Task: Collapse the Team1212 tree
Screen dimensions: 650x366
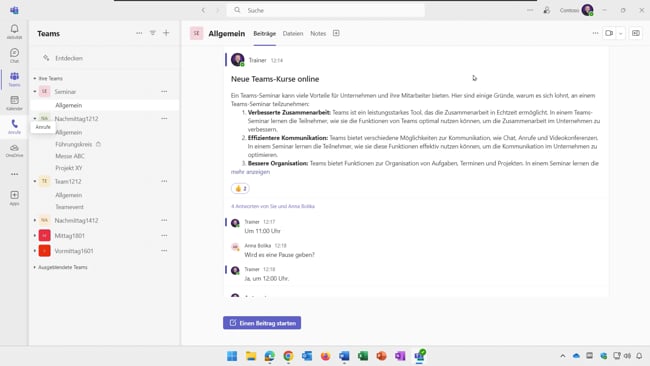Action: (35, 181)
